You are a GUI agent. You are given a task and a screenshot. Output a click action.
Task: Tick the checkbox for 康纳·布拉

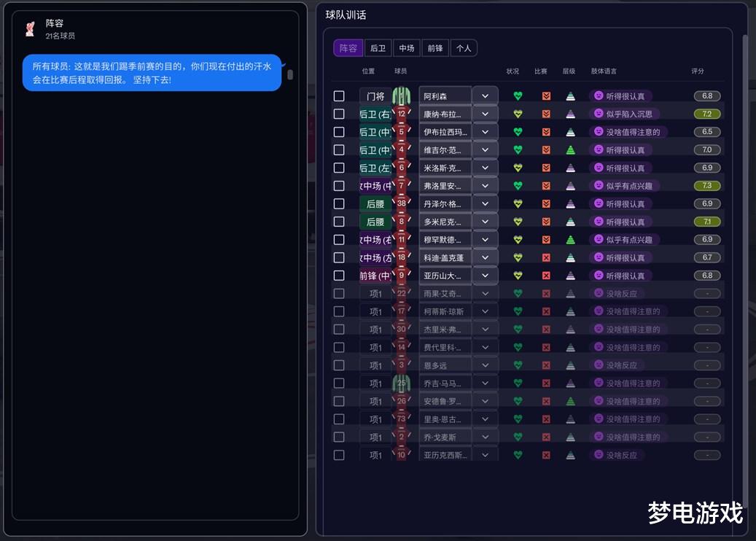coord(339,114)
